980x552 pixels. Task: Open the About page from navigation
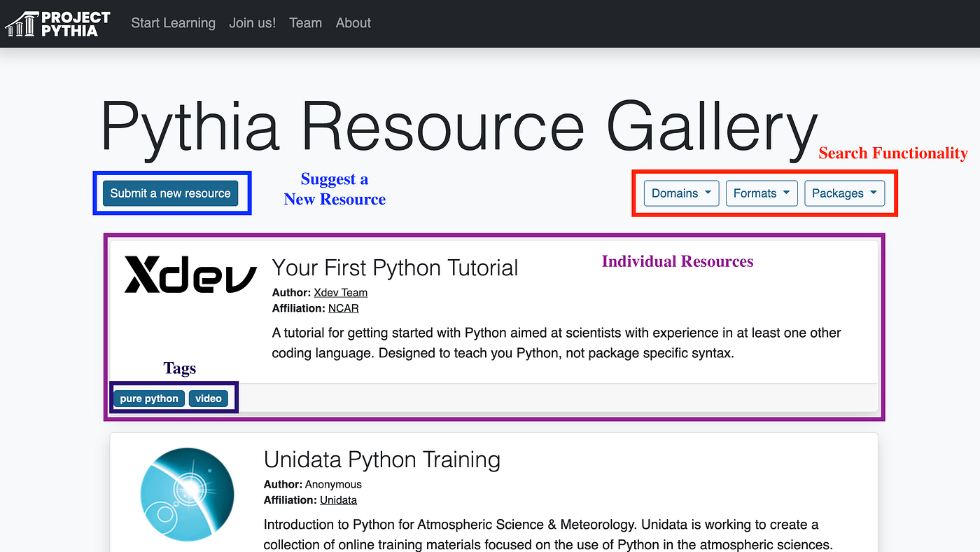pyautogui.click(x=353, y=23)
